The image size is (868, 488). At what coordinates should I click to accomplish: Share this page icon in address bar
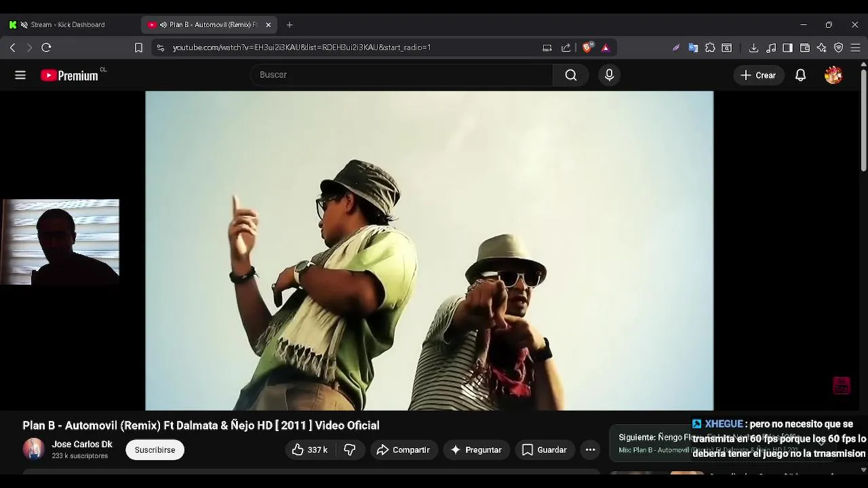(566, 47)
